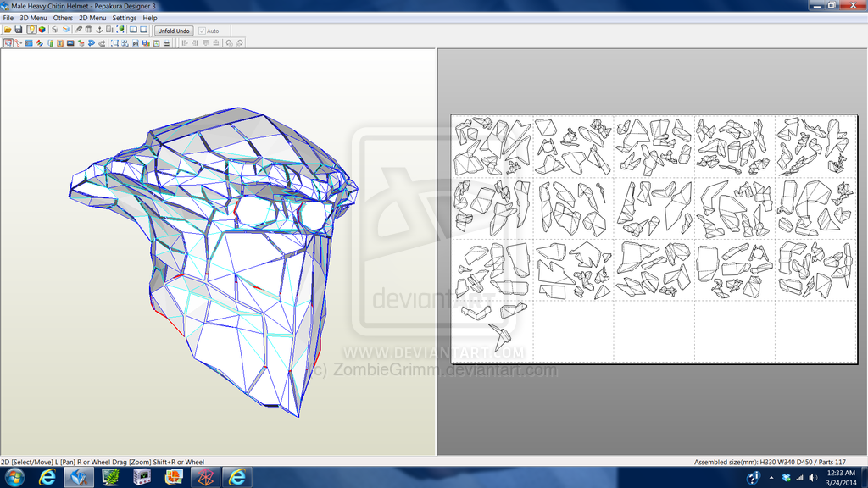
Task: Select the Select/Move tool icon
Action: pyautogui.click(x=8, y=43)
